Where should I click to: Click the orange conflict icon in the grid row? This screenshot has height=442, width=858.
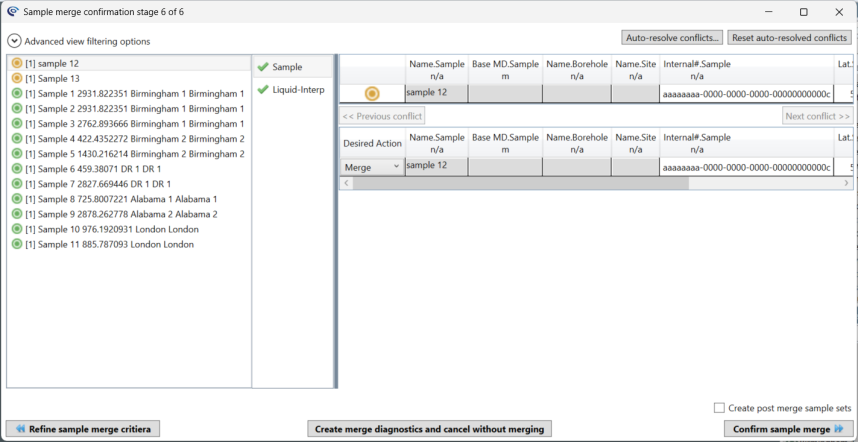click(x=372, y=94)
